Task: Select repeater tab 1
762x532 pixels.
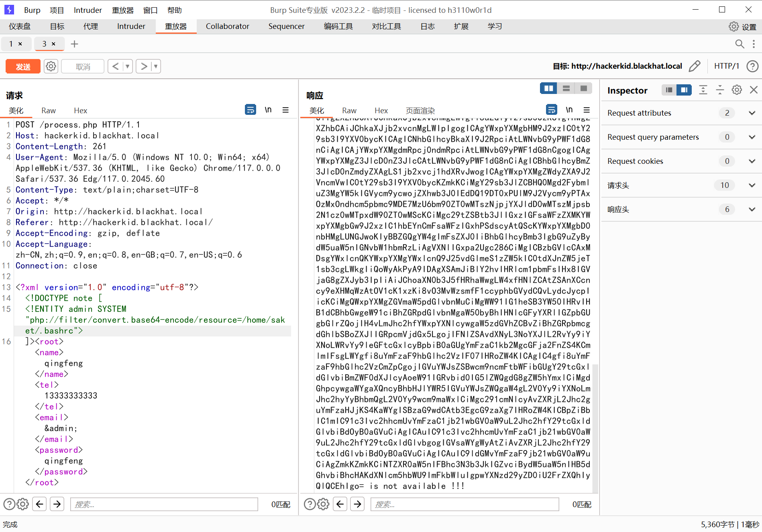Action: point(11,44)
